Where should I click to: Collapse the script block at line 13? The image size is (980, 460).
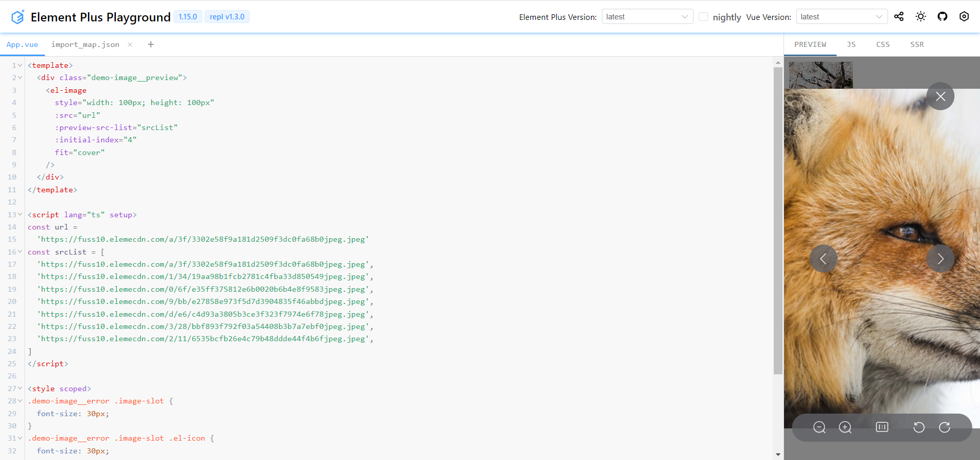coord(20,215)
